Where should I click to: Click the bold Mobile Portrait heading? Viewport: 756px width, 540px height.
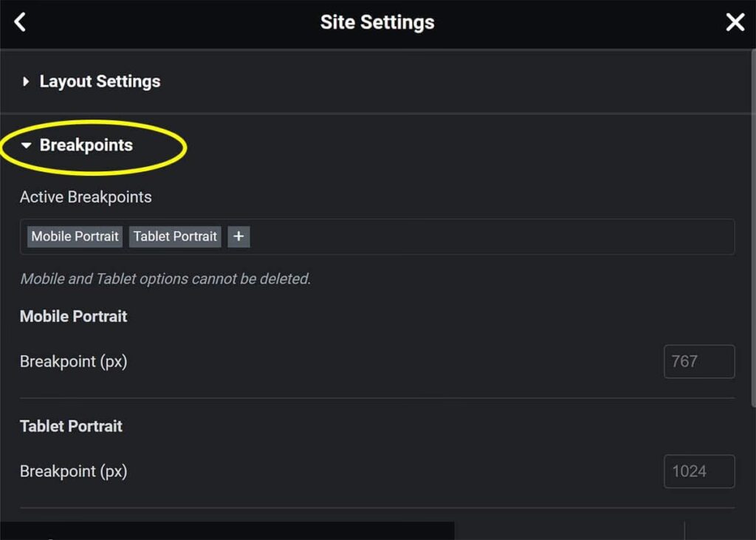coord(73,316)
